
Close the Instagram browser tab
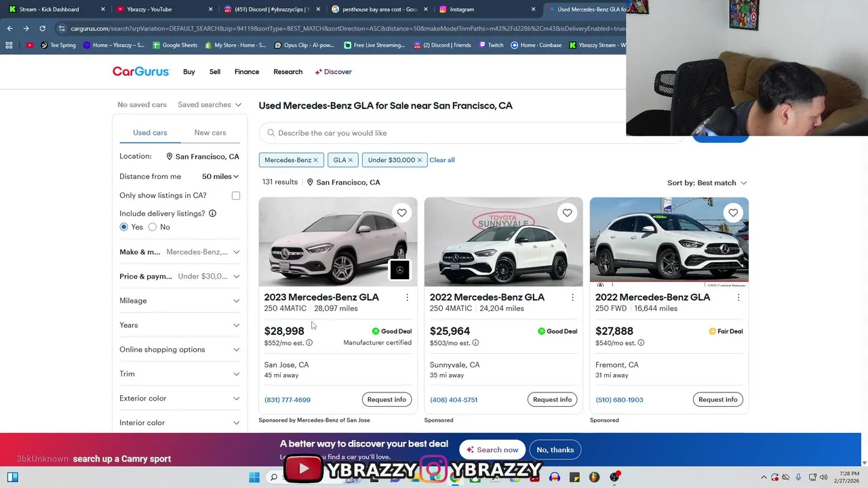click(x=533, y=9)
